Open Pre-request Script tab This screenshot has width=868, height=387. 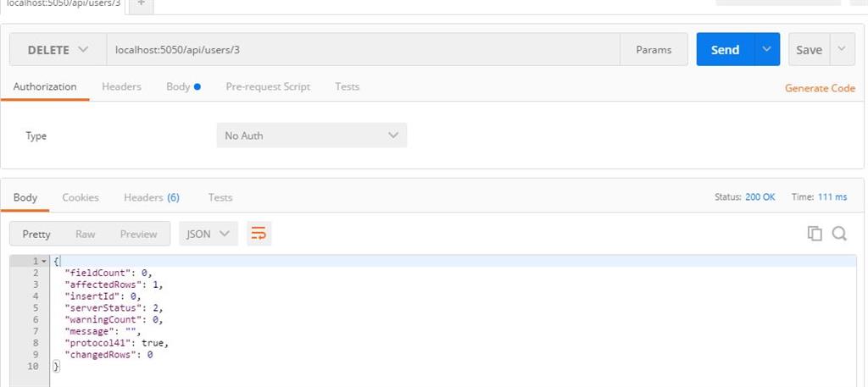pos(268,86)
